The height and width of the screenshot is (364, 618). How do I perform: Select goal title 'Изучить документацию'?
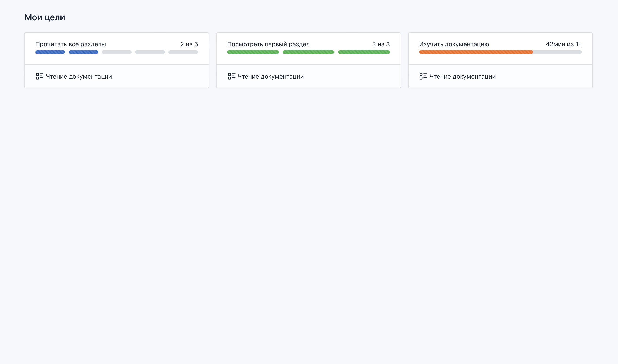pos(454,44)
